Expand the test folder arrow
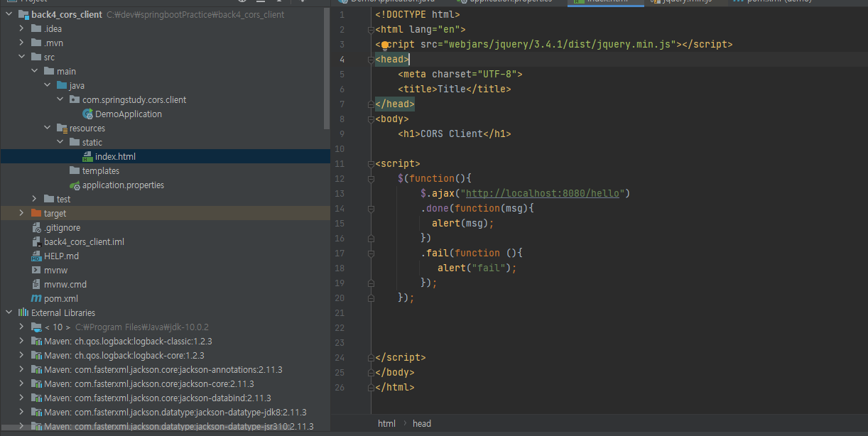This screenshot has height=436, width=868. click(x=35, y=199)
